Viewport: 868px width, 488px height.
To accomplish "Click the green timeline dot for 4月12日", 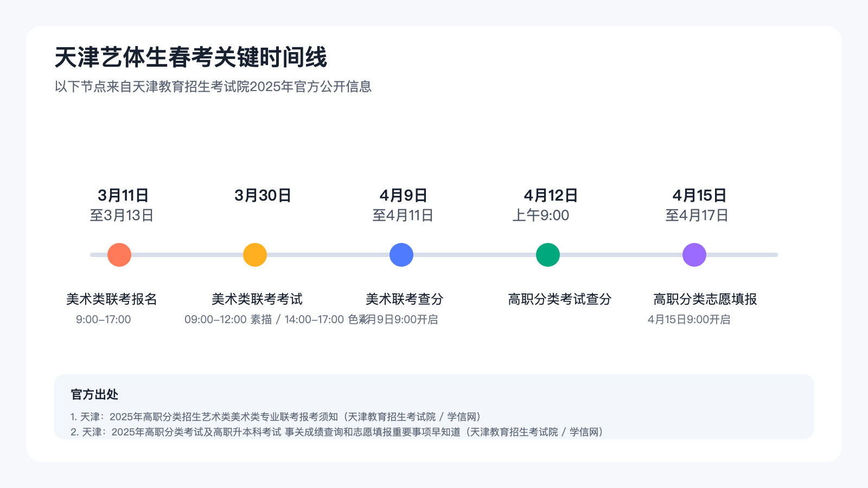I will coord(548,255).
